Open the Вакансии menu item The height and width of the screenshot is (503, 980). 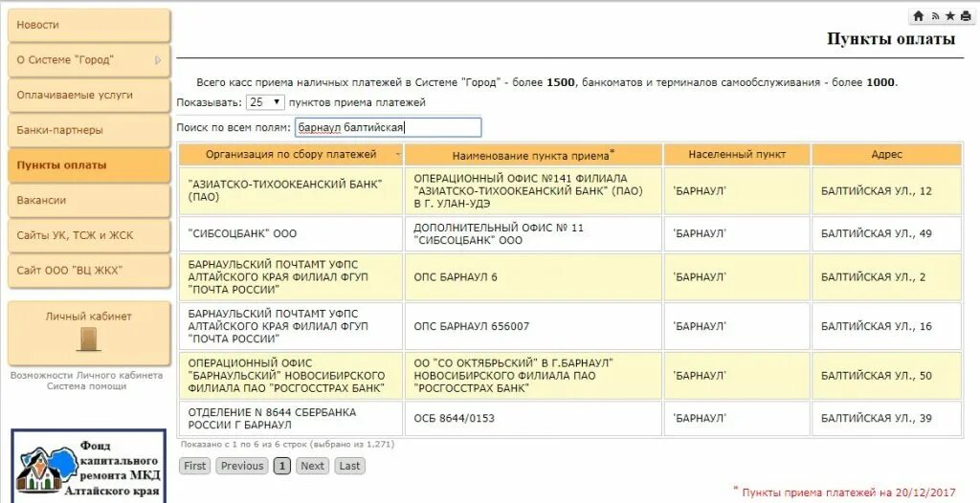point(89,200)
